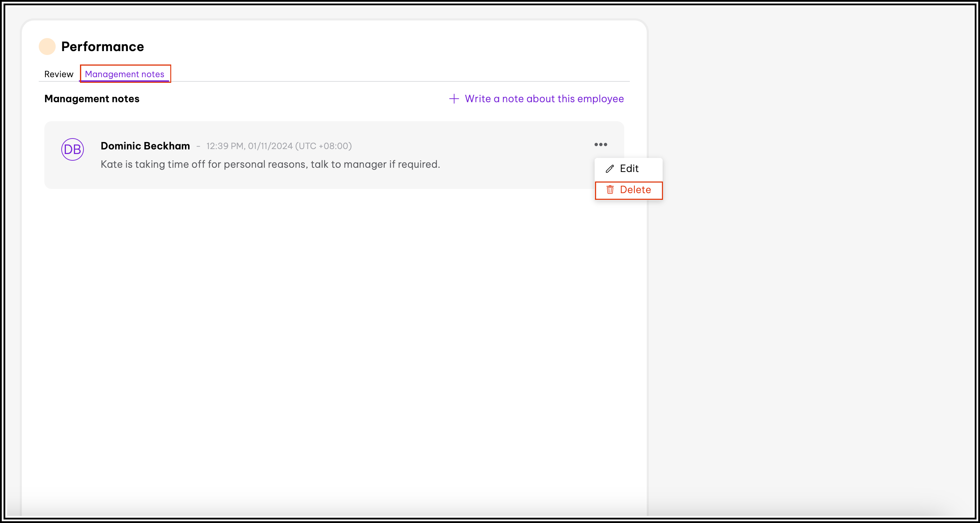The width and height of the screenshot is (980, 523).
Task: Switch to the Review tab
Action: 58,74
